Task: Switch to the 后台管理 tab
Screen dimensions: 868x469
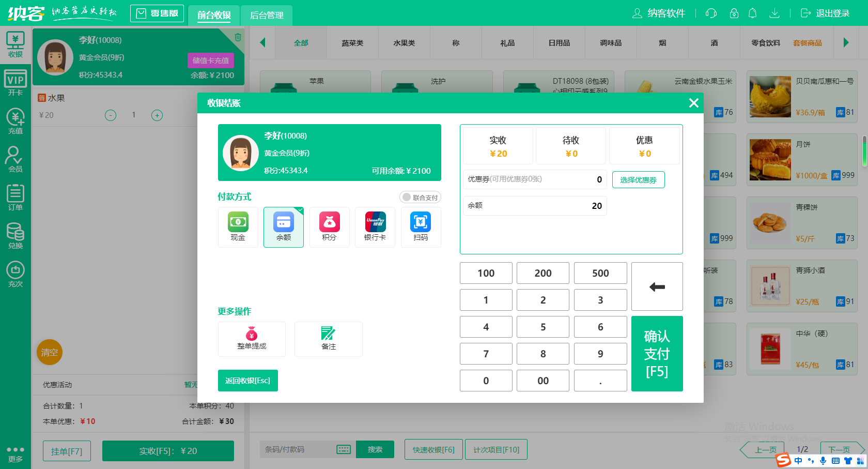Action: pos(266,15)
